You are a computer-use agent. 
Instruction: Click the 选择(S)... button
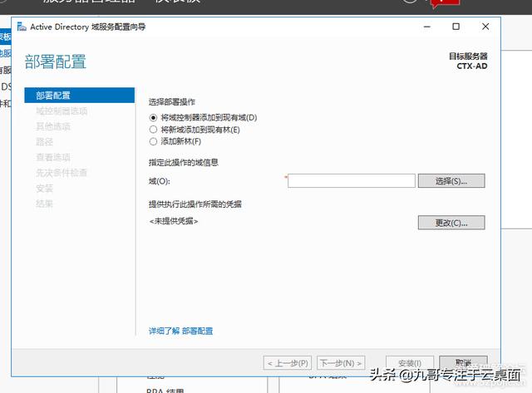point(451,181)
